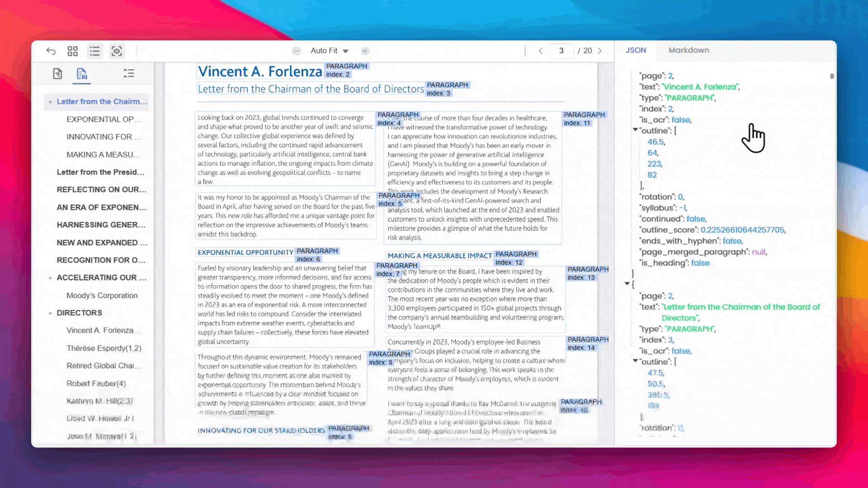Open the Auto Fit zoom dropdown

(x=329, y=51)
